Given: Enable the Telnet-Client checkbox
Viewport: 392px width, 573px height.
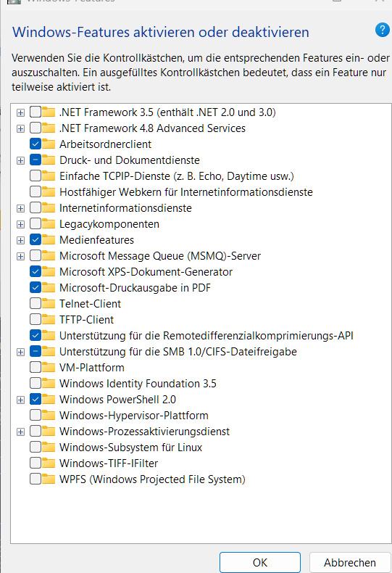Looking at the screenshot, I should (x=36, y=303).
